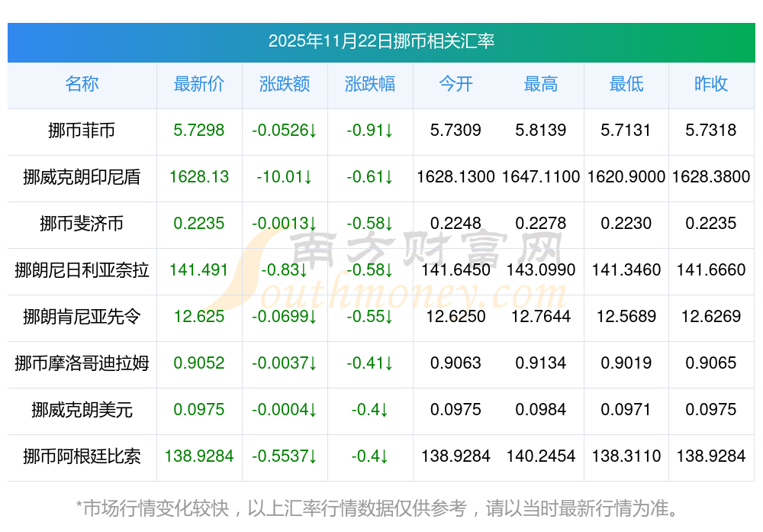Click the down arrow beside -10.01

click(307, 177)
